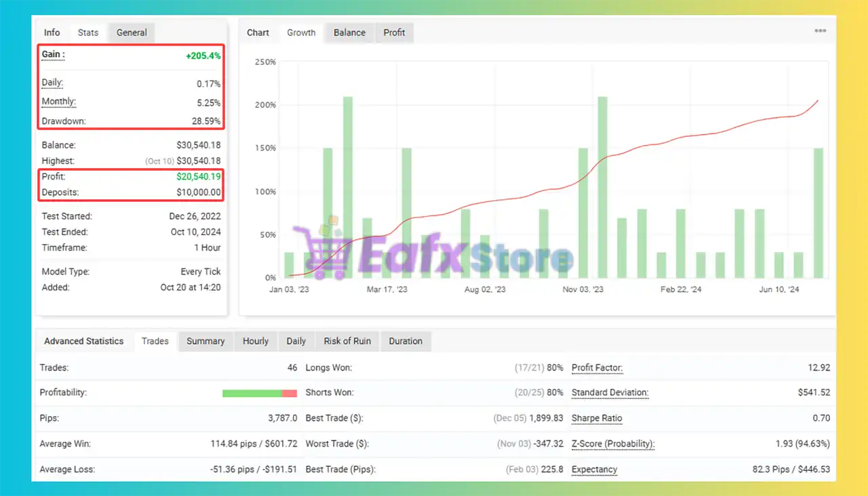Open the Summary statistics tab
The height and width of the screenshot is (496, 868).
pyautogui.click(x=205, y=342)
